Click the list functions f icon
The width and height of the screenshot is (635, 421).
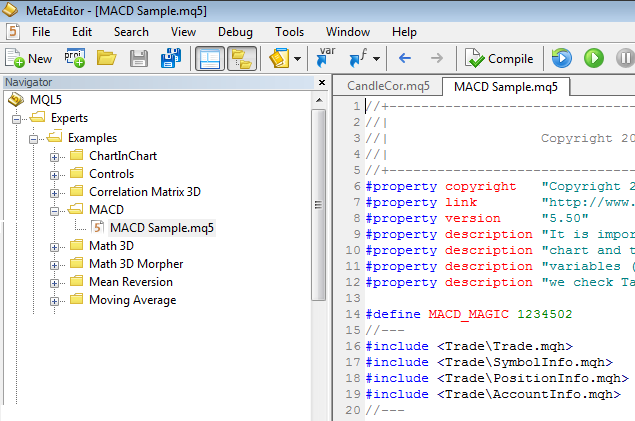coord(358,57)
